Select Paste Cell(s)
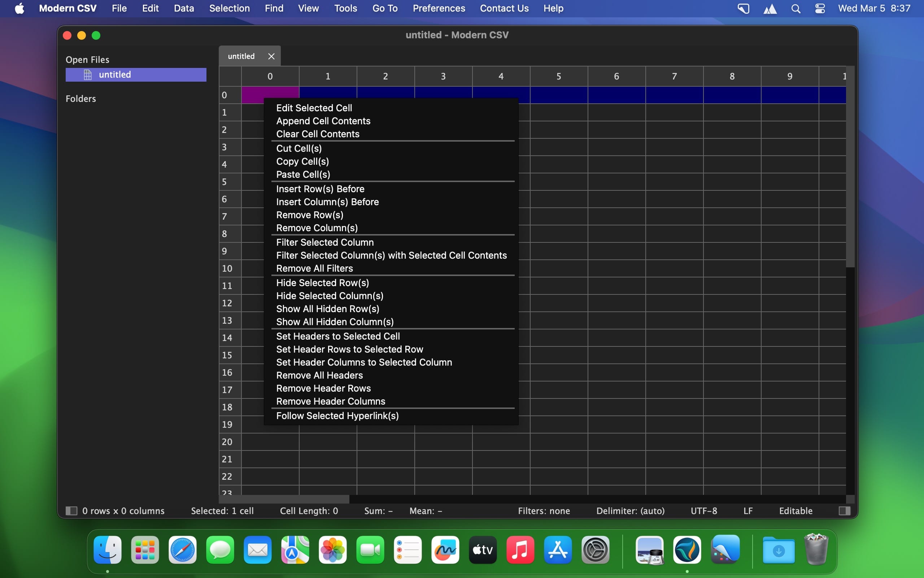The image size is (924, 578). 303,174
